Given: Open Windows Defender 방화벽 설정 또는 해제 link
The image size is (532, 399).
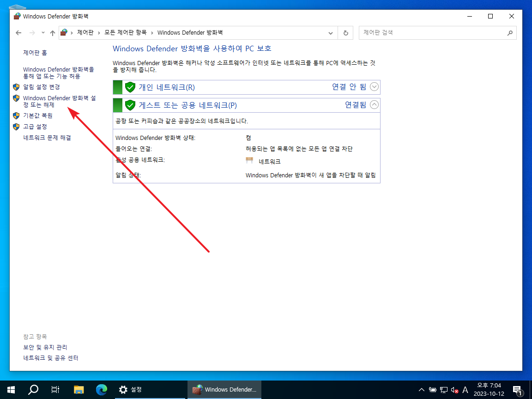Looking at the screenshot, I should pos(60,102).
